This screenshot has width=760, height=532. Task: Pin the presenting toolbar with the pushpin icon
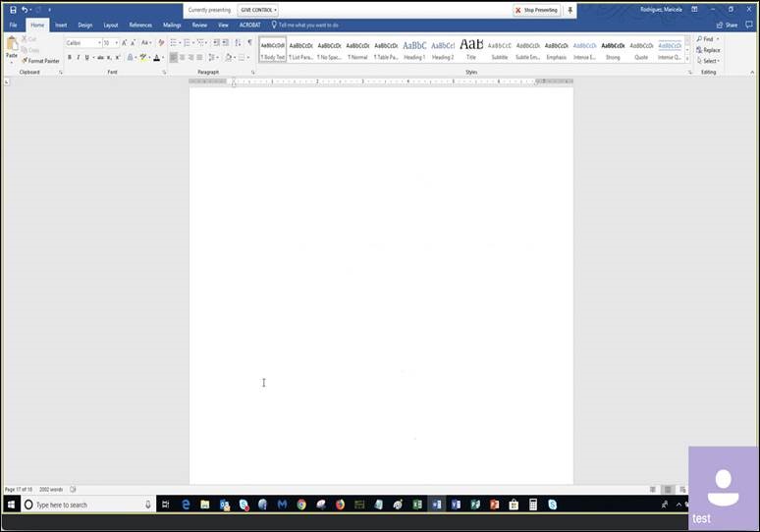pyautogui.click(x=570, y=10)
